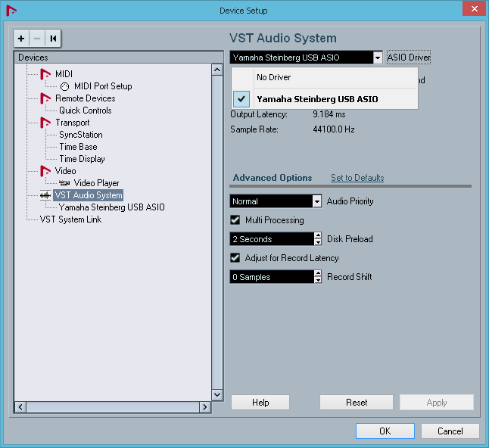Image resolution: width=489 pixels, height=448 pixels.
Task: Open Video Player entry
Action: tap(96, 183)
